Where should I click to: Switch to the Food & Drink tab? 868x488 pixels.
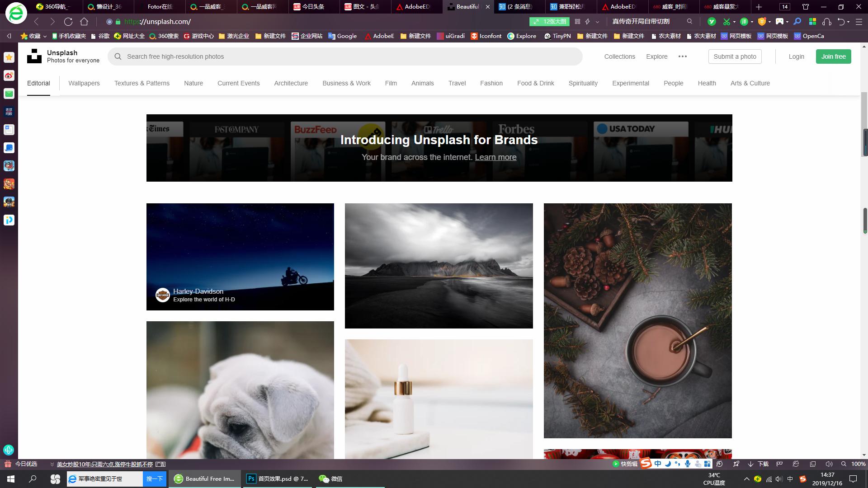tap(535, 83)
